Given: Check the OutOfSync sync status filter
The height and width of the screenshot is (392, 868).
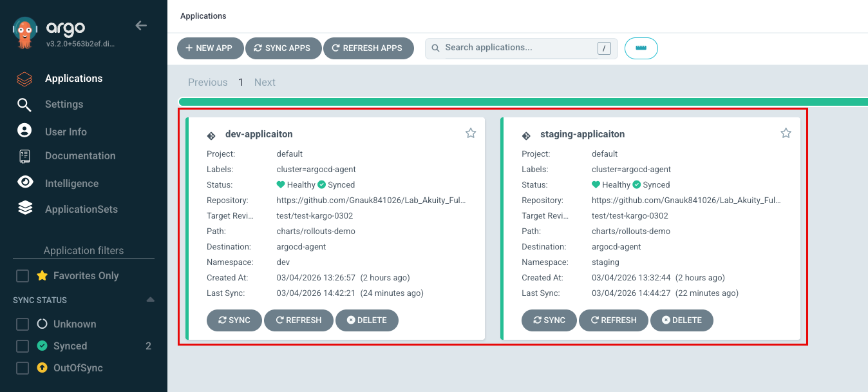Looking at the screenshot, I should [x=23, y=368].
